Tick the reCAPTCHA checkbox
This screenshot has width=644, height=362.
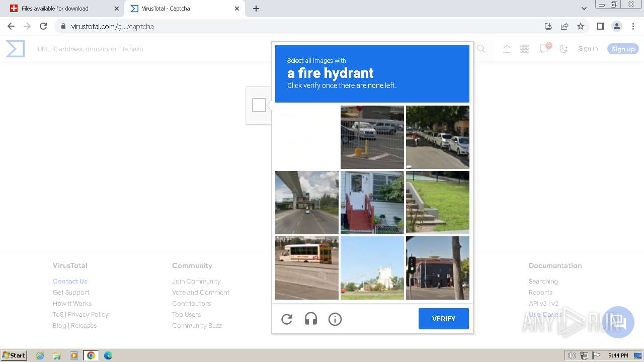coord(259,105)
